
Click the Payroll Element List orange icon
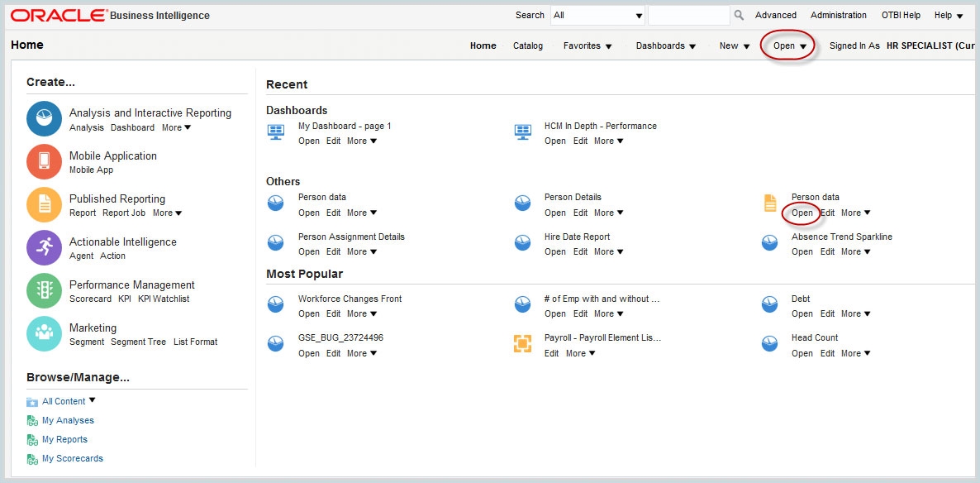522,344
